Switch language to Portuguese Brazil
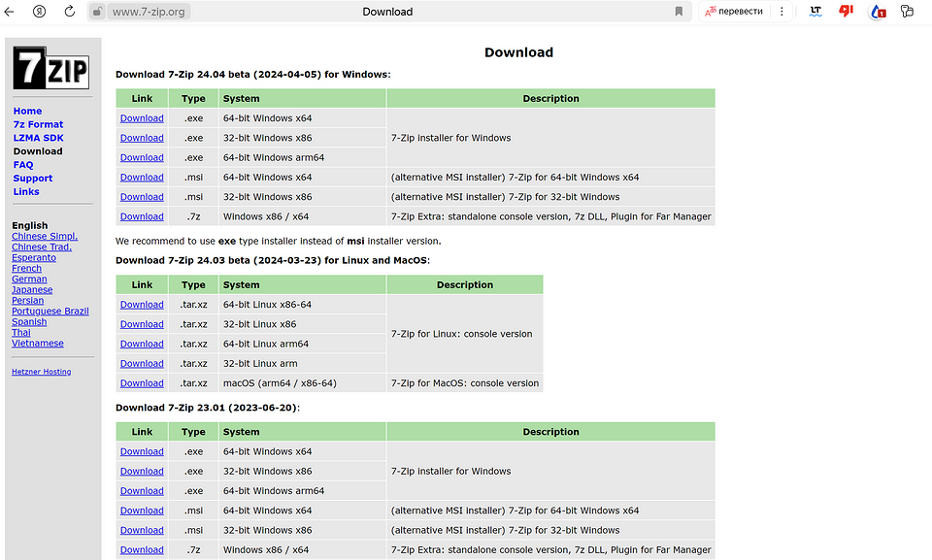 (x=50, y=311)
